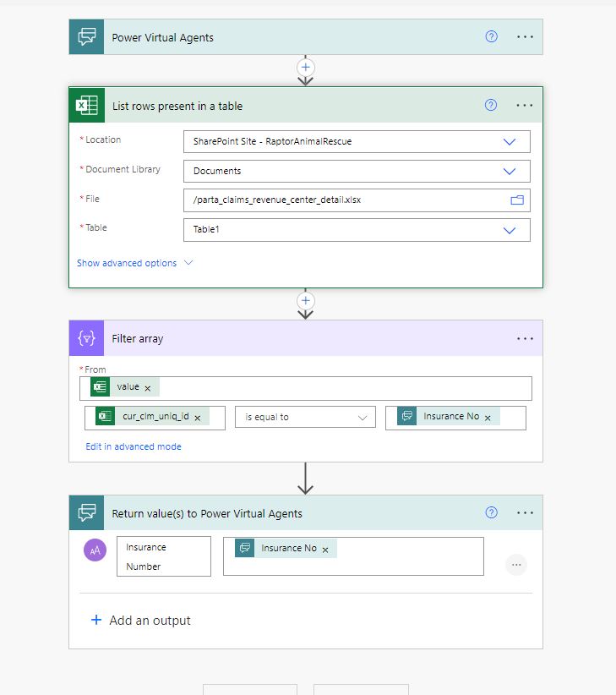616x695 pixels.
Task: Open the Location dropdown
Action: (x=510, y=141)
